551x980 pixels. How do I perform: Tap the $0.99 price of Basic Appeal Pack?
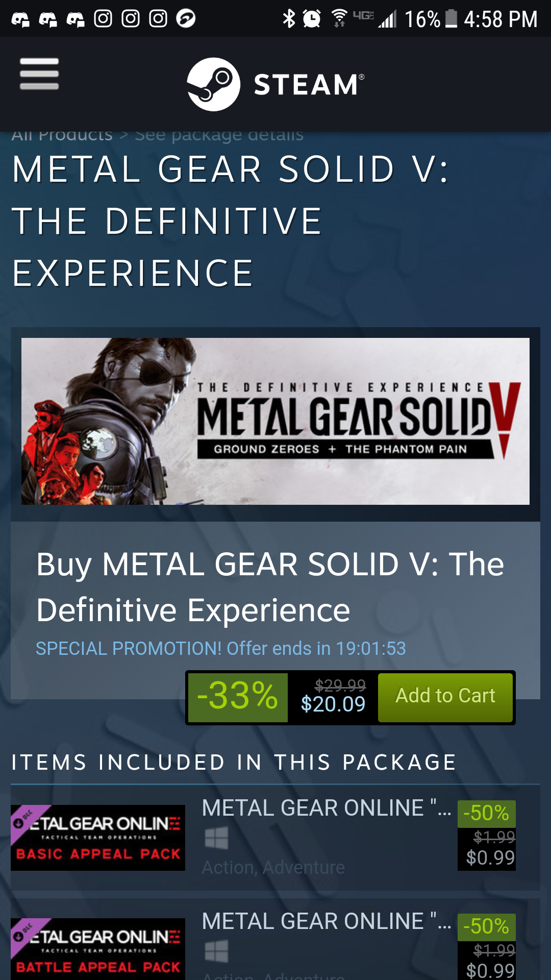click(x=490, y=858)
